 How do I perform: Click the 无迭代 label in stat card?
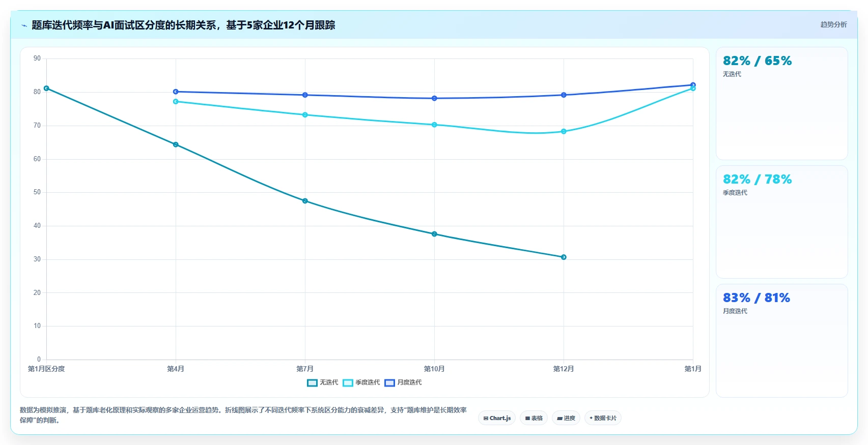click(732, 74)
